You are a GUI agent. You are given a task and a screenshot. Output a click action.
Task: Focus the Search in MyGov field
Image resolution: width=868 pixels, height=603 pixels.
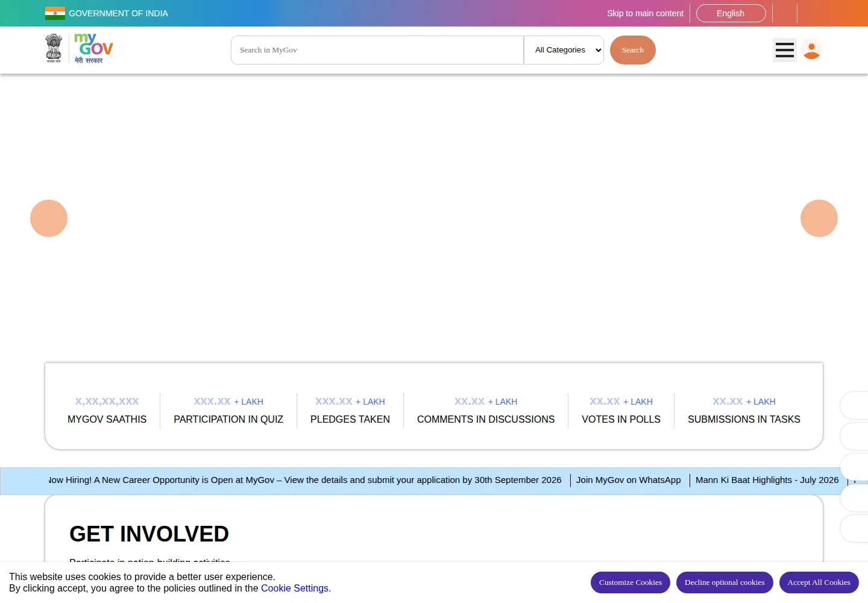pyautogui.click(x=377, y=50)
